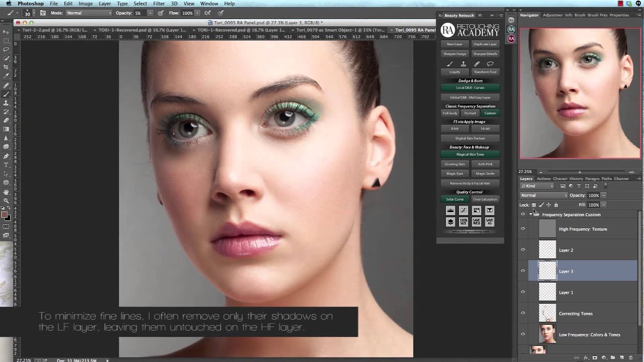Viewport: 644px width, 362px height.
Task: Toggle visibility of Correcting Tones layer
Action: 523,313
